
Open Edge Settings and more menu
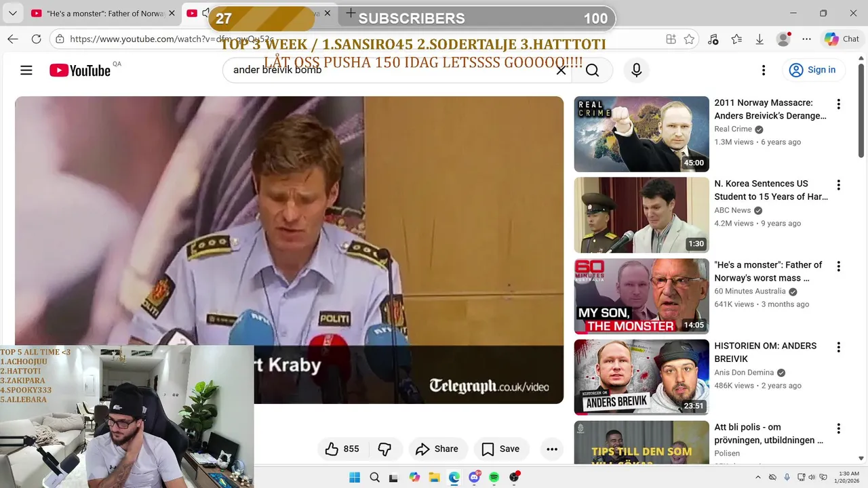point(806,39)
